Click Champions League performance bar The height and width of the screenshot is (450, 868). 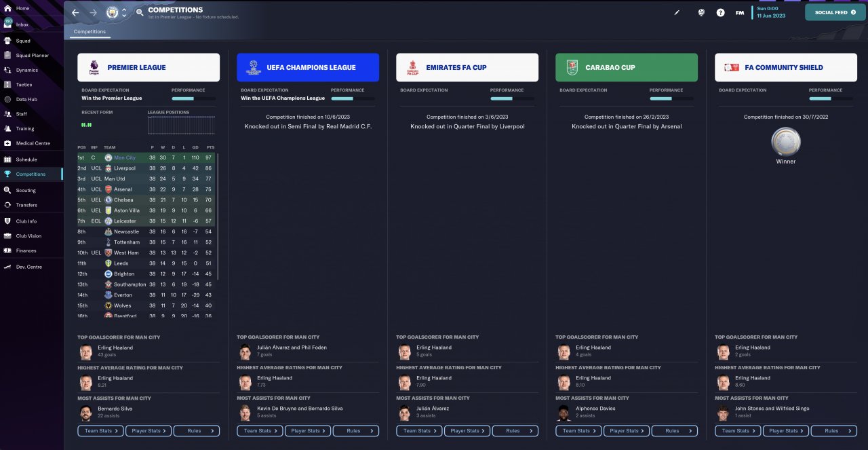(353, 98)
